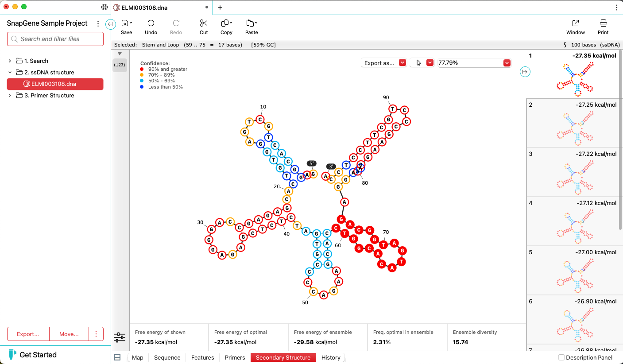Click the red 90% and greater legend dot

point(142,69)
